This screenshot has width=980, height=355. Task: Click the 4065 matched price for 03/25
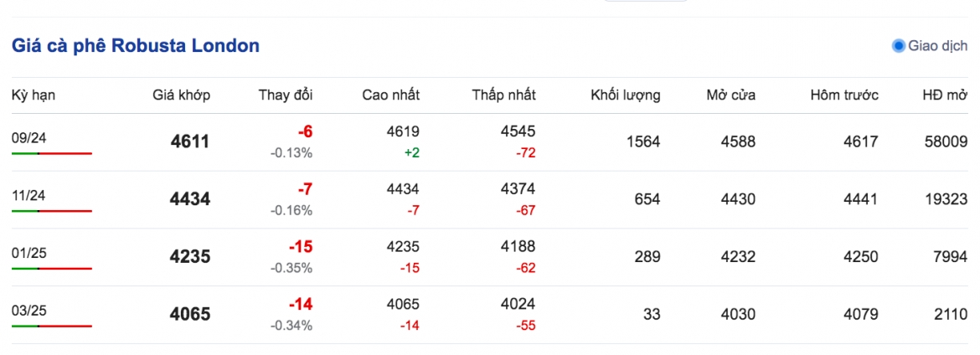[x=190, y=314]
